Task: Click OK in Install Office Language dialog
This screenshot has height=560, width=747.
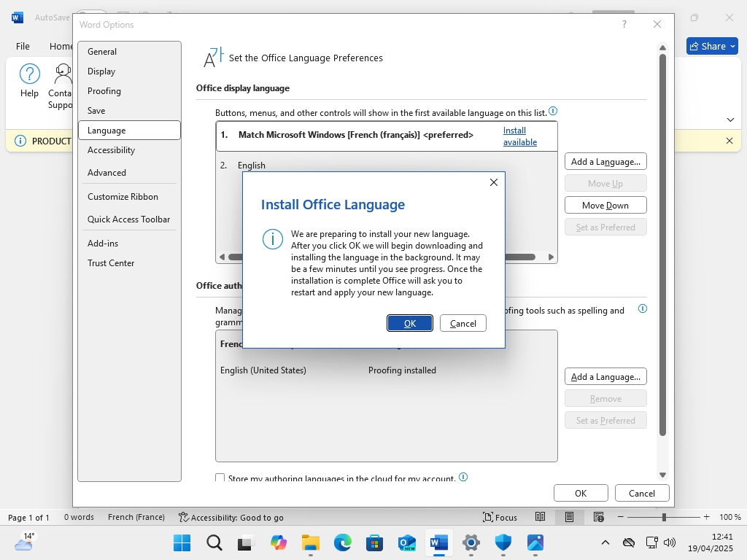Action: tap(409, 323)
